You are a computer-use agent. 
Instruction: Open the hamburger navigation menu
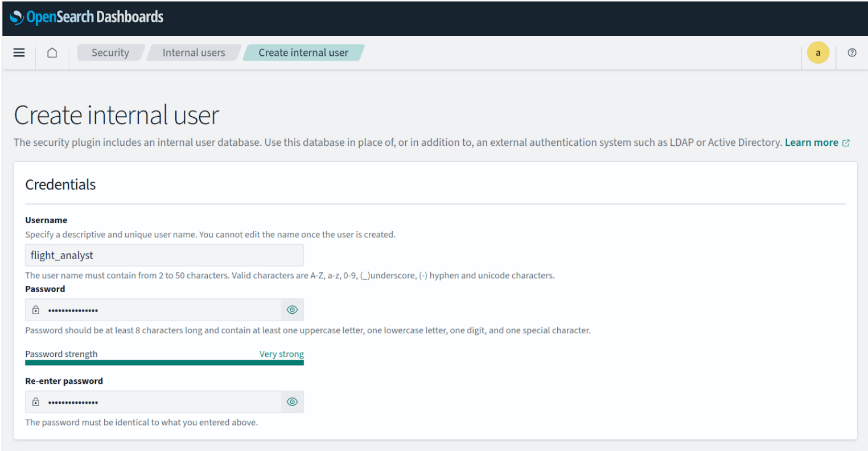pyautogui.click(x=19, y=52)
